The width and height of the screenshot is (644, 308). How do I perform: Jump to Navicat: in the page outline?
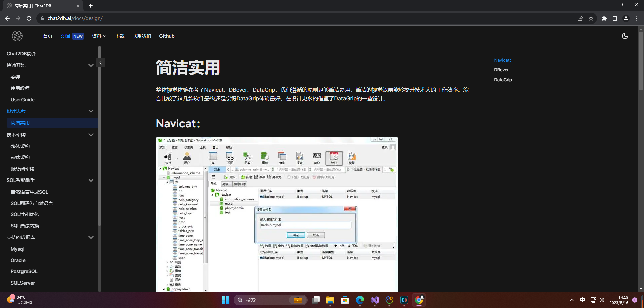(503, 60)
